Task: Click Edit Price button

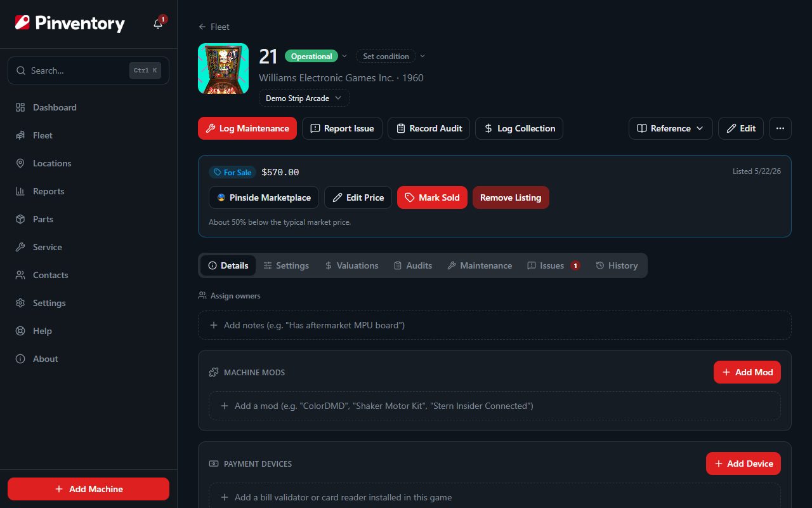Action: pyautogui.click(x=358, y=197)
